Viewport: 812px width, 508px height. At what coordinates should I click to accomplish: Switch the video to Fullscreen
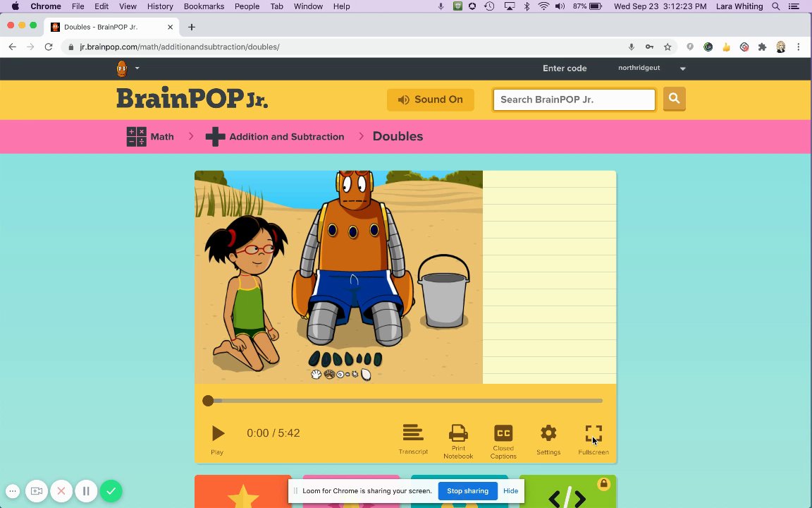[593, 433]
